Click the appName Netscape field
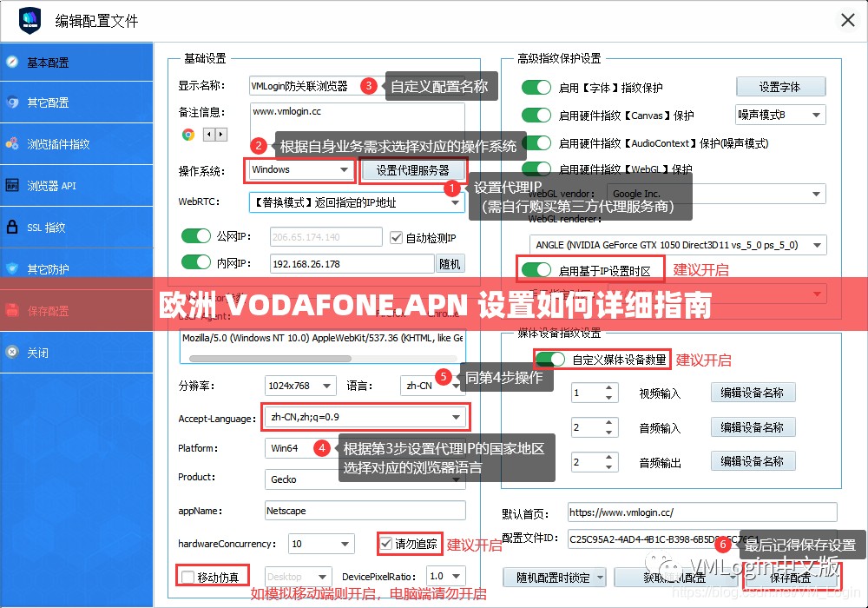Screen dimensions: 868x608 click(365, 511)
